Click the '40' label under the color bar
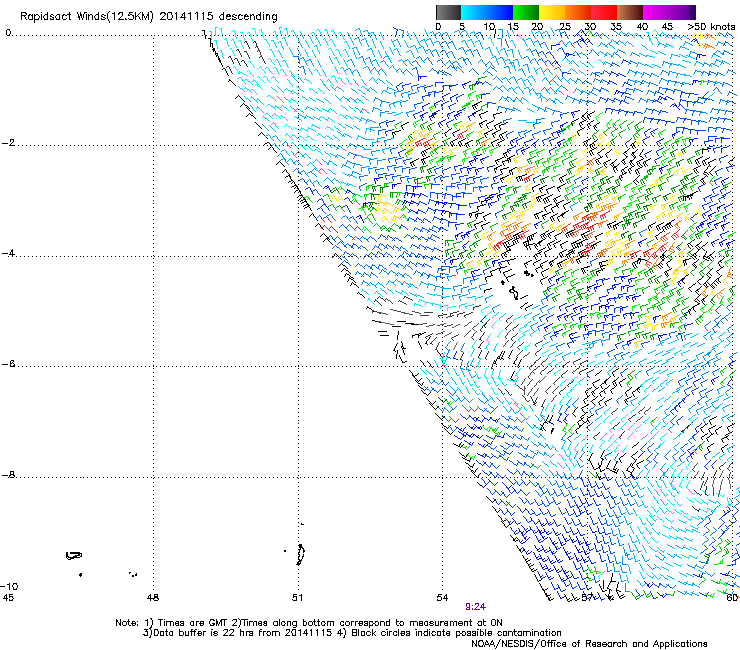The height and width of the screenshot is (650, 740). coord(642,27)
